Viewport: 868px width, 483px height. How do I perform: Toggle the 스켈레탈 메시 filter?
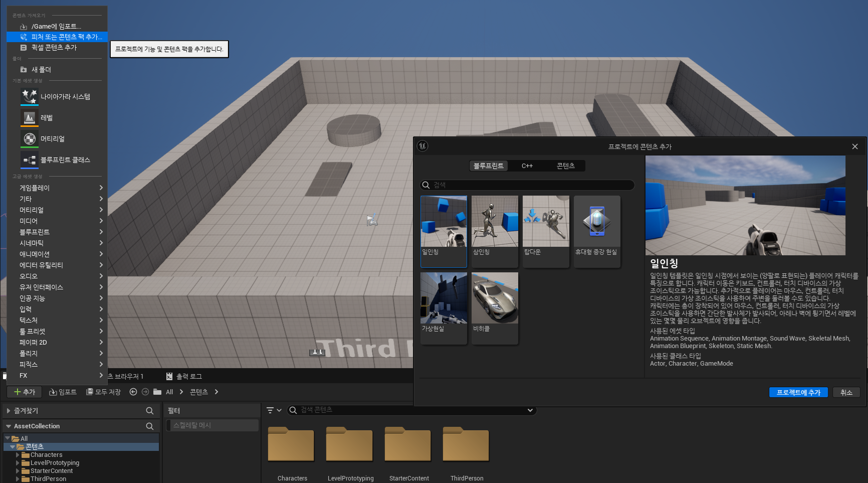[212, 425]
